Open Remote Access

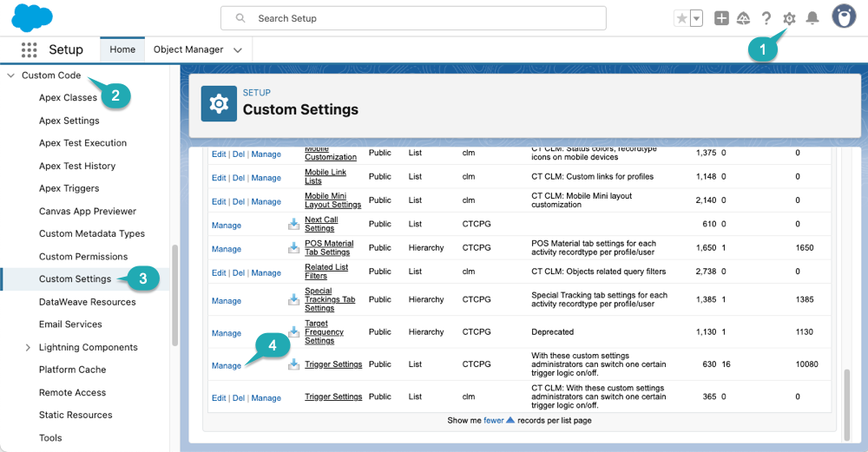tap(73, 393)
